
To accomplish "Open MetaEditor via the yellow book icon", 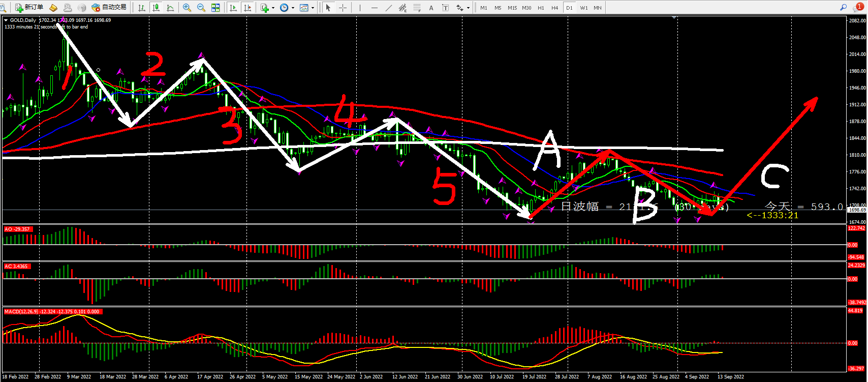I will click(53, 8).
